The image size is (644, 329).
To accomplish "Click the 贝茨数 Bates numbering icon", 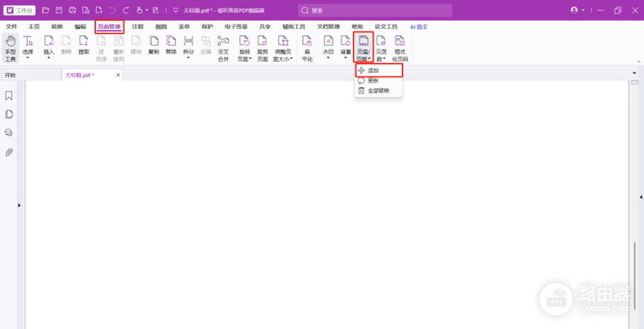I will coord(381,41).
